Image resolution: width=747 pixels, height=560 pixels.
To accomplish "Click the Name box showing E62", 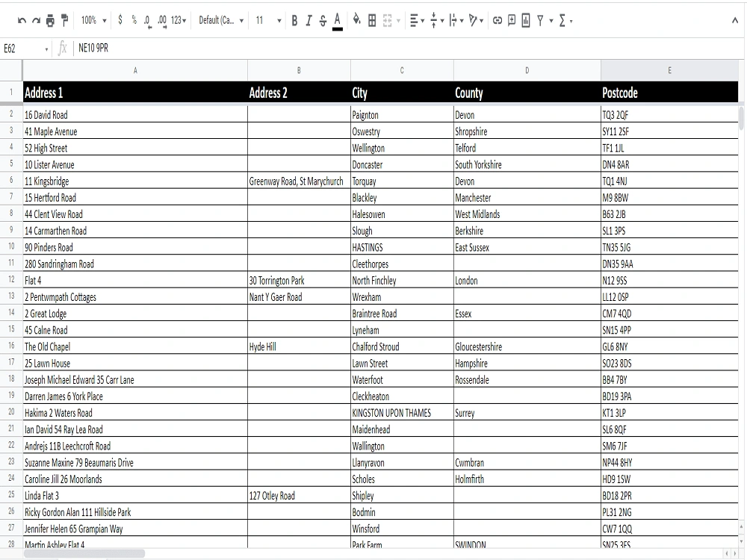I will pos(25,48).
